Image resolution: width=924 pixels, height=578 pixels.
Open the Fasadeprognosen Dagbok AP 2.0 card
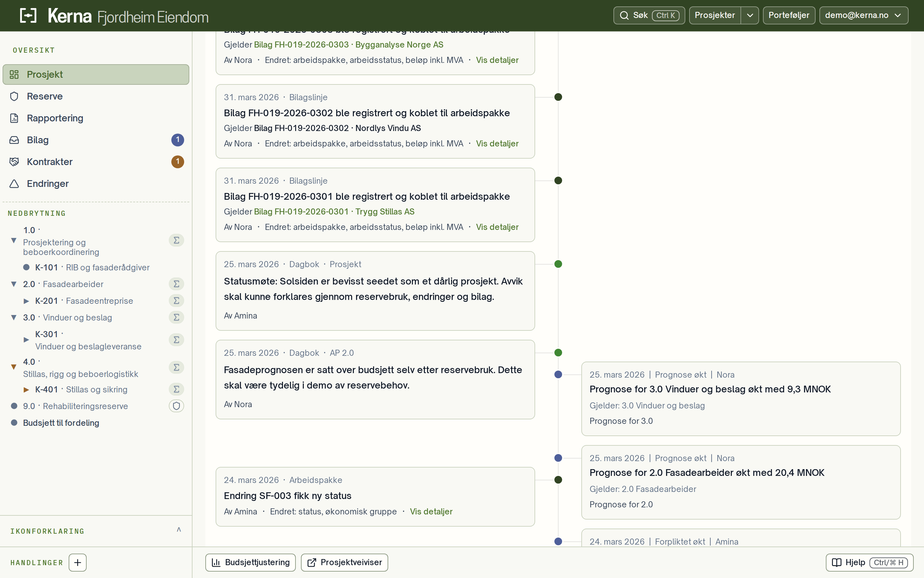[375, 379]
